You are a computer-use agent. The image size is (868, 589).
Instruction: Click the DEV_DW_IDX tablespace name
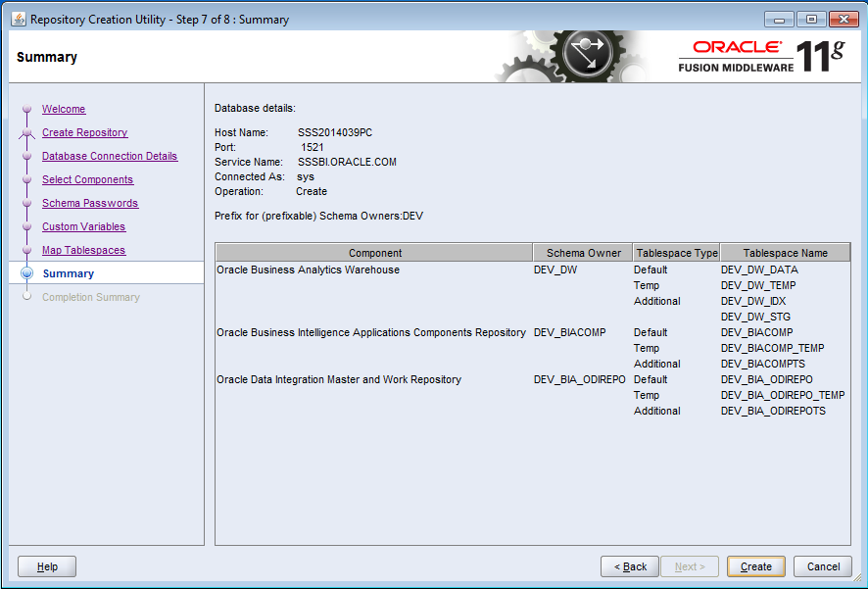pos(753,301)
